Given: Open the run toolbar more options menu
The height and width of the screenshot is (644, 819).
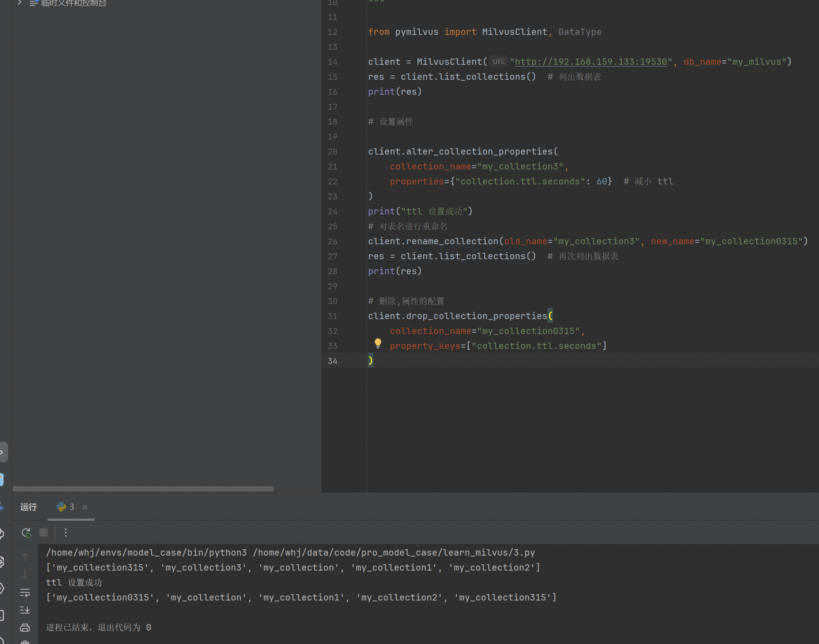Looking at the screenshot, I should tap(66, 533).
